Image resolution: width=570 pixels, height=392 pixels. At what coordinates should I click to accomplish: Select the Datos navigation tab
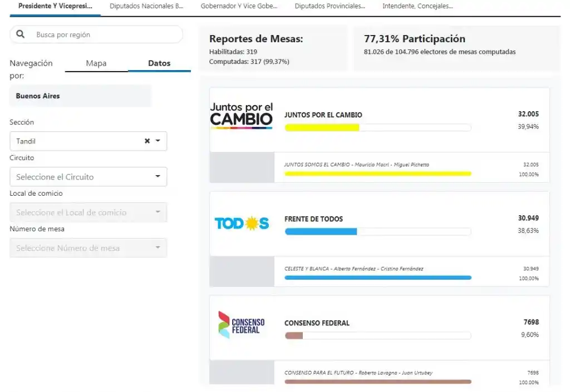click(x=159, y=63)
